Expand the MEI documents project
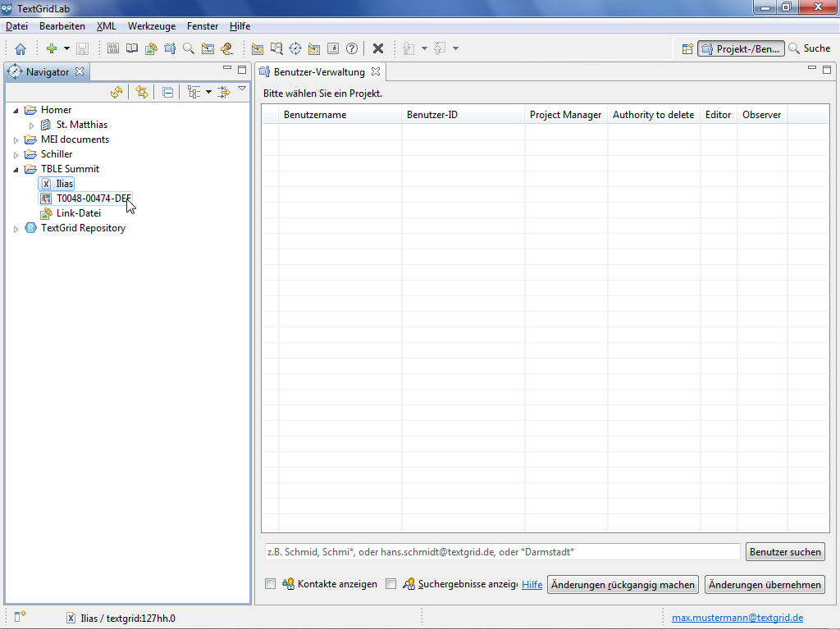 pos(16,140)
